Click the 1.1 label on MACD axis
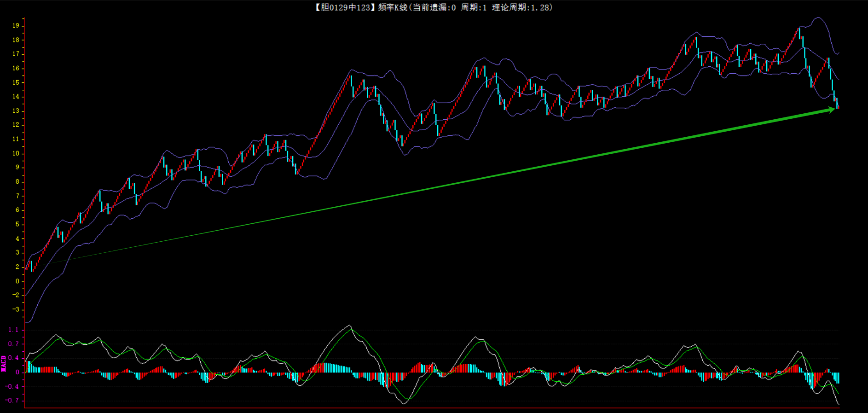Screen dimensions: 868x413 click(x=13, y=330)
